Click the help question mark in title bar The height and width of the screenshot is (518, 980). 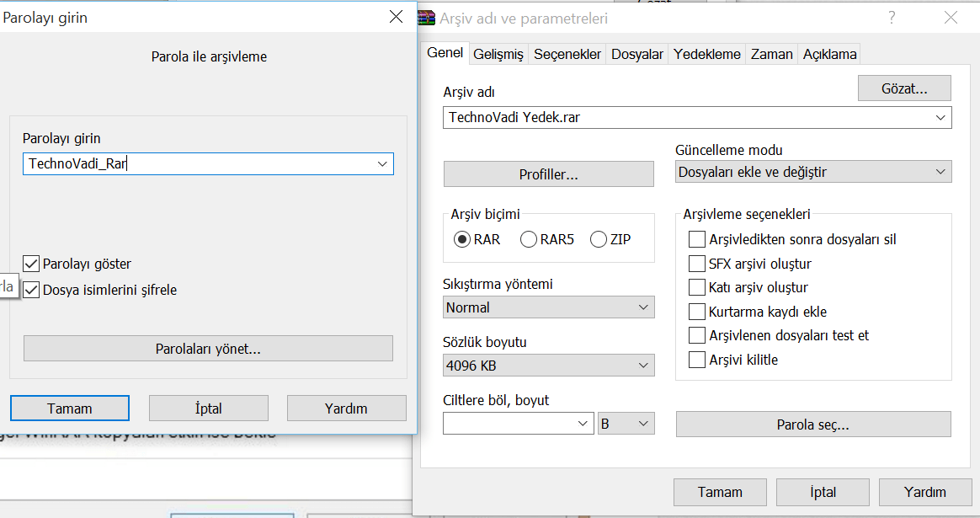point(892,18)
